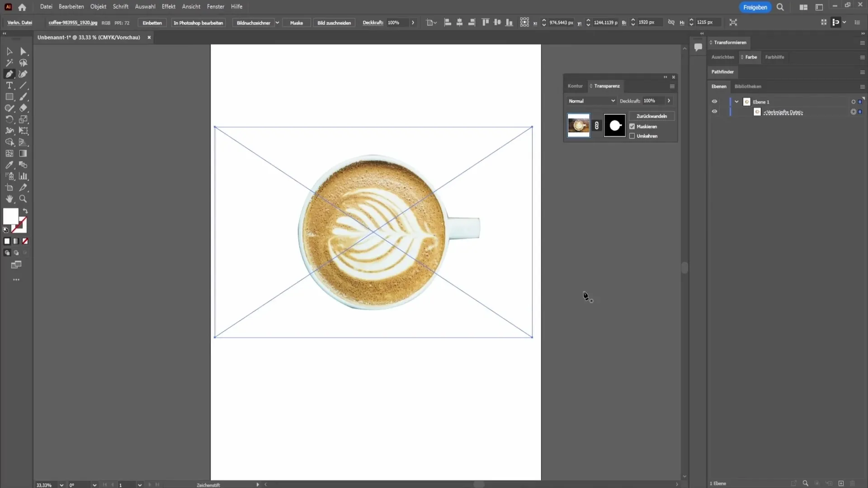Select the Curvature tool
The width and height of the screenshot is (868, 488).
pos(24,74)
